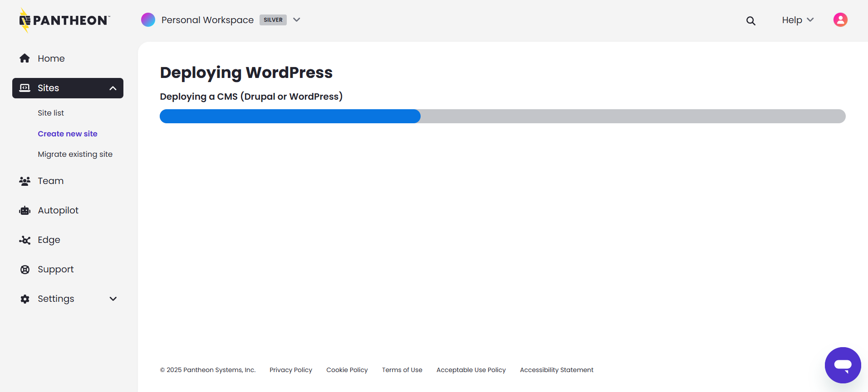Open the user account avatar

pos(840,20)
